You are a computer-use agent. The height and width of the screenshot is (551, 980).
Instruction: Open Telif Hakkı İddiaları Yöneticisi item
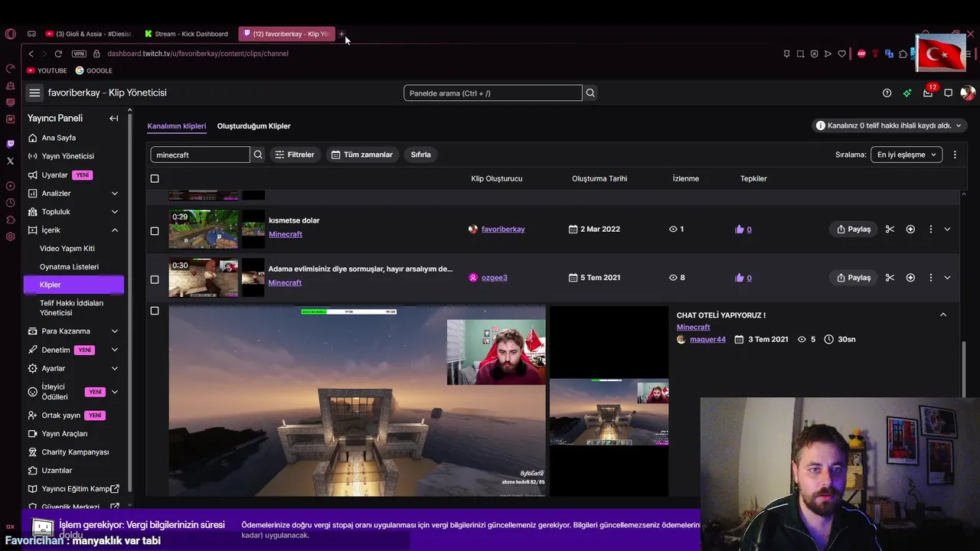tap(71, 308)
